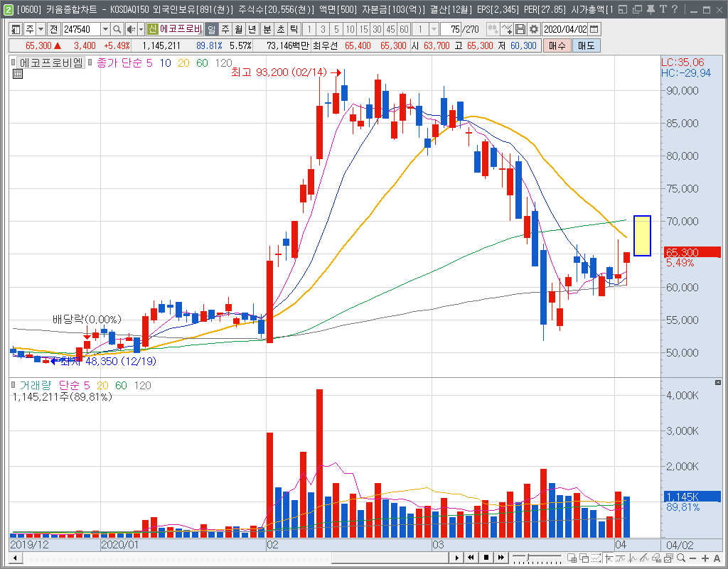Open chart settings gear icon

534,29
